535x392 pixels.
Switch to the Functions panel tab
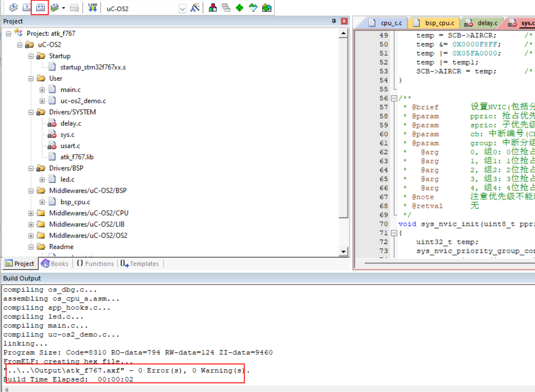pos(95,264)
